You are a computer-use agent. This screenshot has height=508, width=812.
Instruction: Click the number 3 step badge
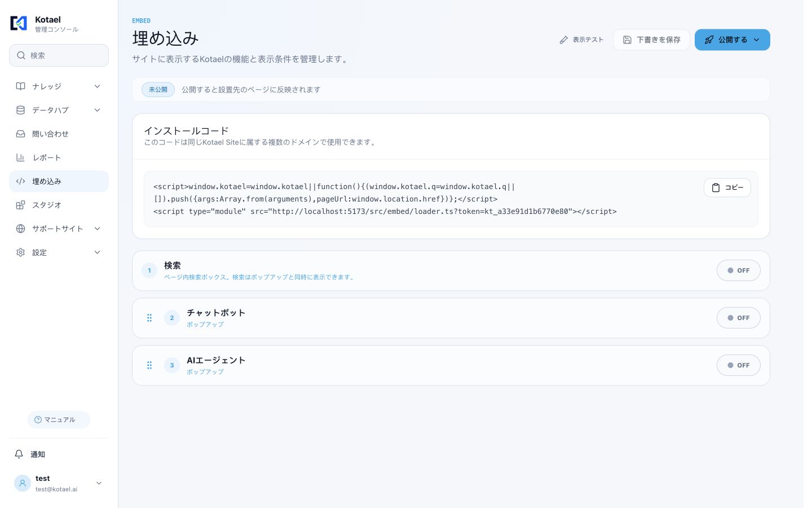[x=172, y=365]
